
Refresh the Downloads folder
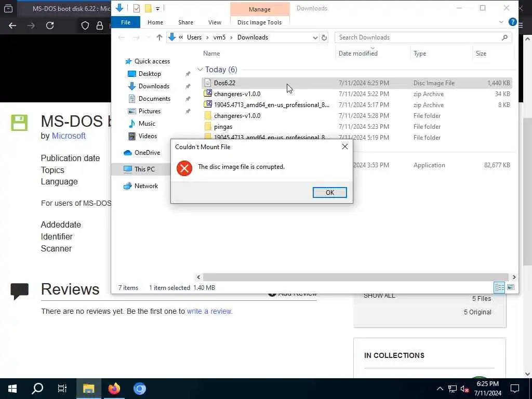324,37
